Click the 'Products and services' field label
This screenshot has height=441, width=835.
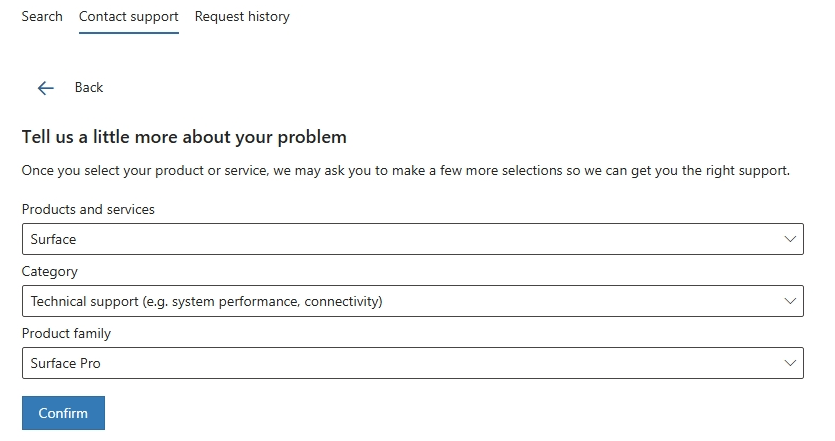coord(88,210)
